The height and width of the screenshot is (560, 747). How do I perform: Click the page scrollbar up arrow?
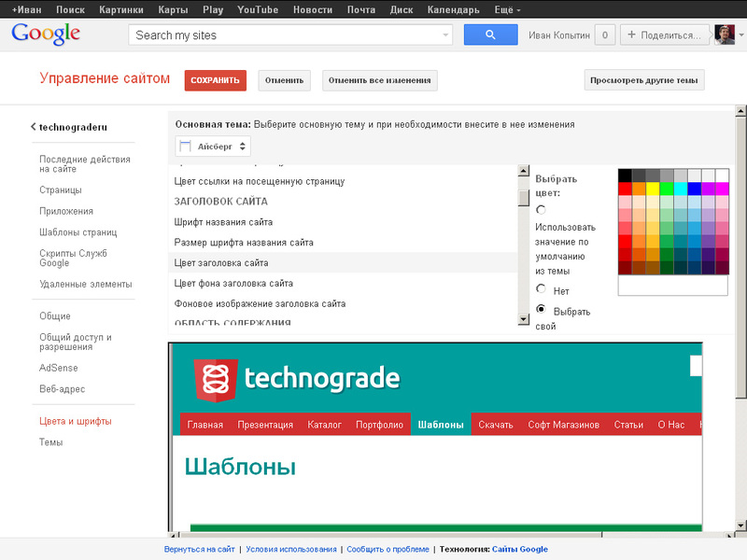[740, 111]
